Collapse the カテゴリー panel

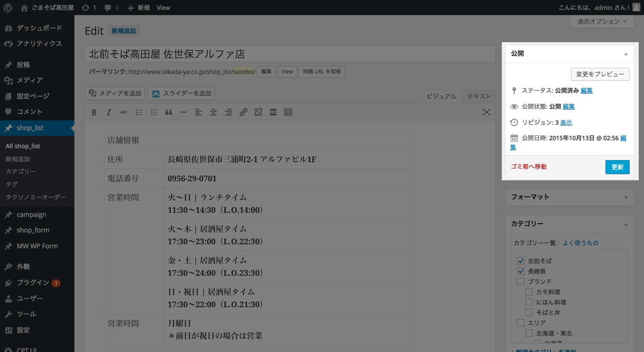(x=626, y=224)
